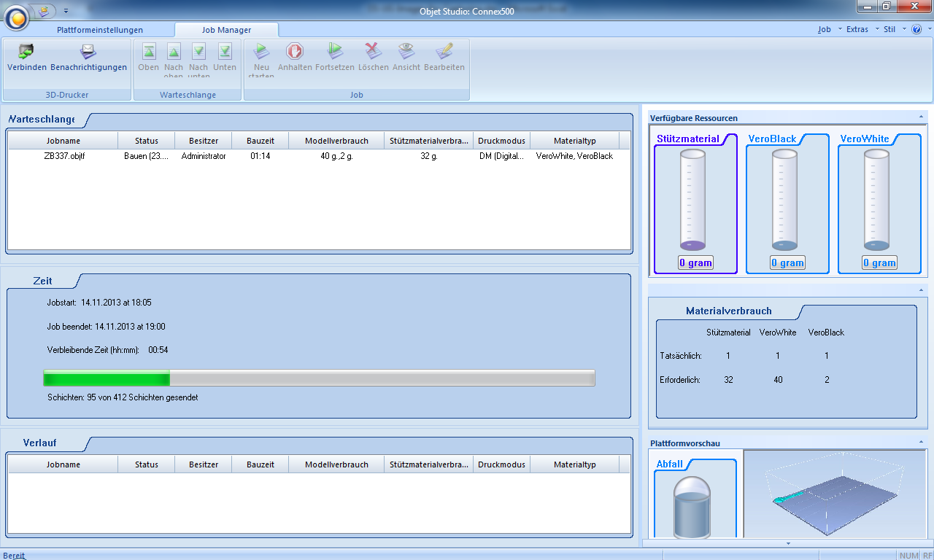
Task: Click Bearbeiten edit job icon
Action: [444, 52]
